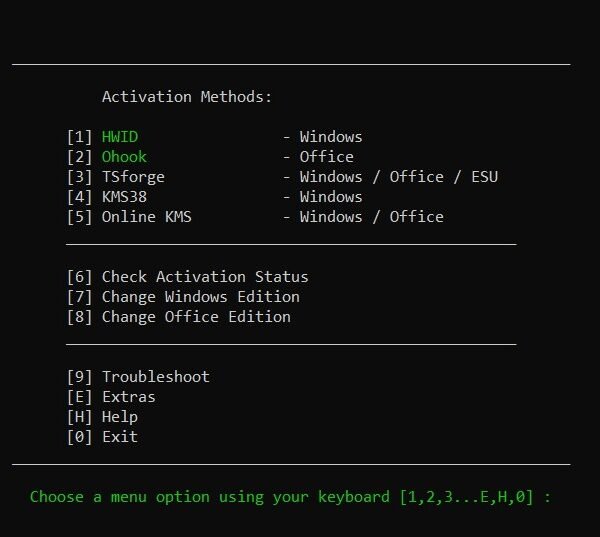
Task: Select the Exit option
Action: (120, 437)
